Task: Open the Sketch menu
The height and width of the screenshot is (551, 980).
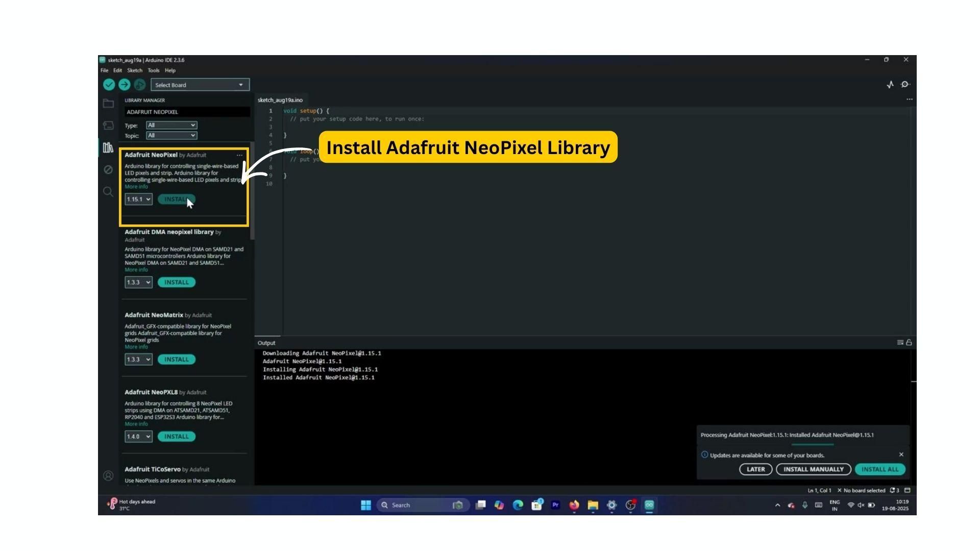Action: [135, 70]
